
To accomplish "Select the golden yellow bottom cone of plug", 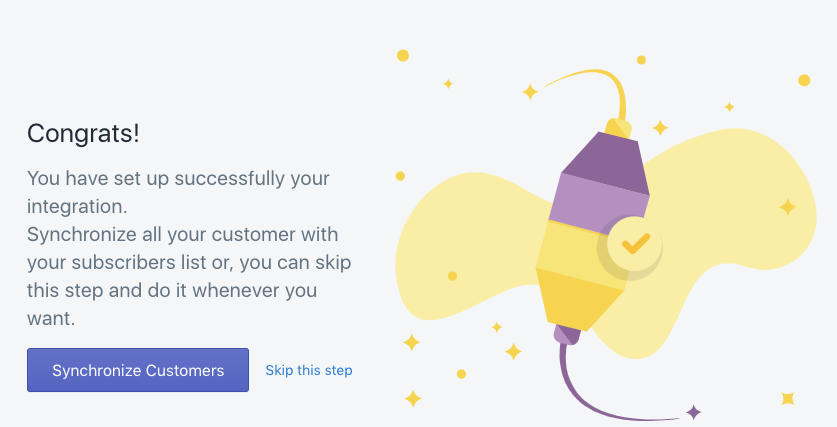I will (579, 301).
